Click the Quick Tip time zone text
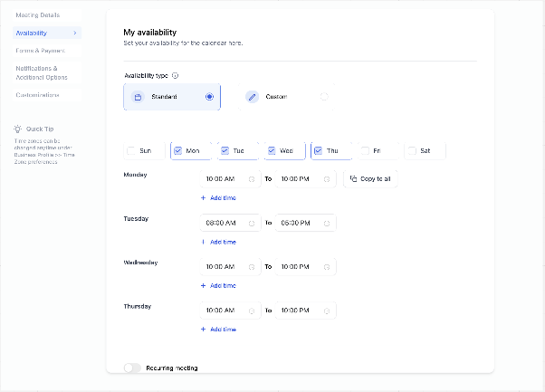 coord(44,151)
